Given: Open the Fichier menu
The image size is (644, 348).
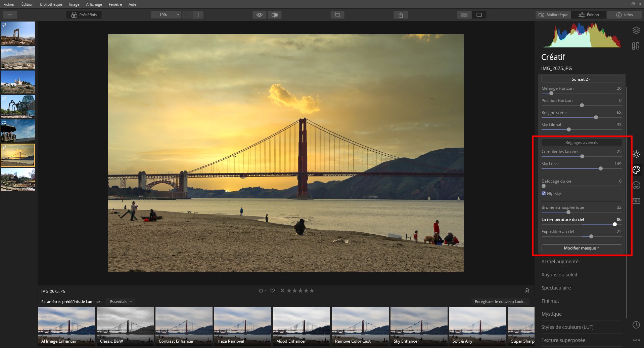Looking at the screenshot, I should [9, 4].
